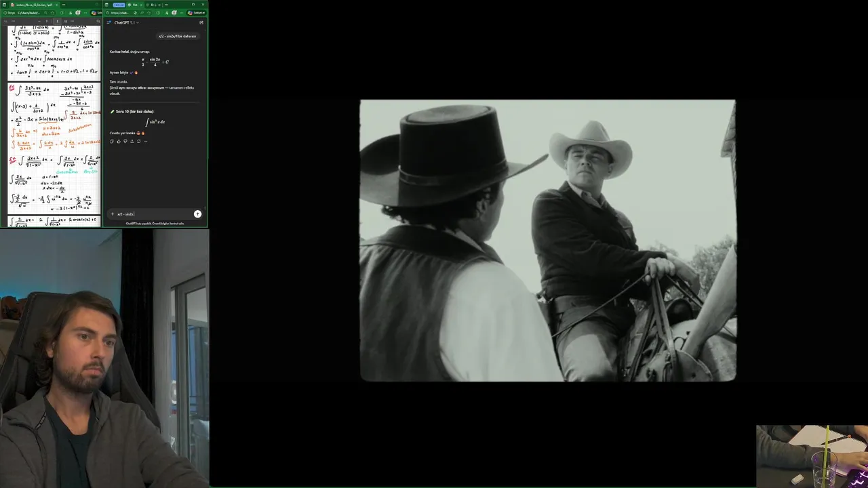Give thumbs up to ChatGPT response
Image resolution: width=868 pixels, height=488 pixels.
pos(119,141)
